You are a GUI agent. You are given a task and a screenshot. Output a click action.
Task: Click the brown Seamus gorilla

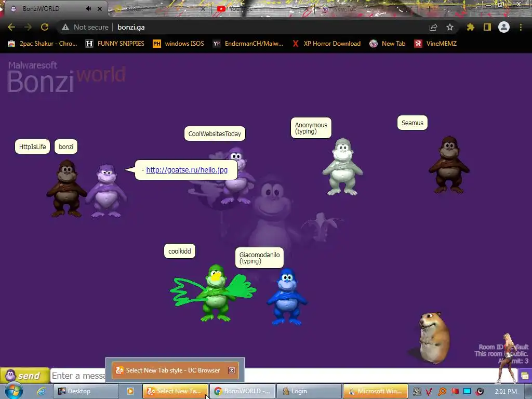(x=449, y=165)
